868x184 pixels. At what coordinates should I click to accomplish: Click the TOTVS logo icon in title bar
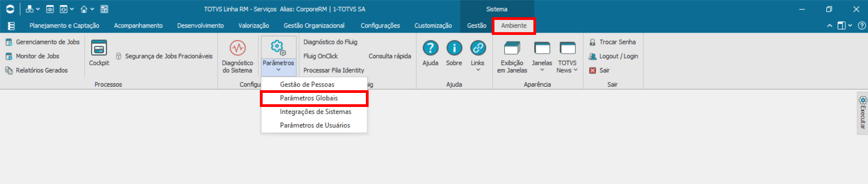pos(10,9)
